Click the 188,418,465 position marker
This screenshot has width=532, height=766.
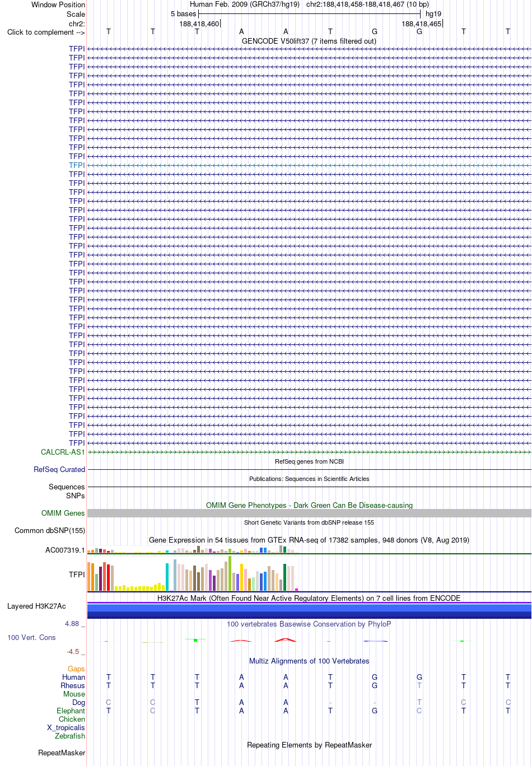(x=422, y=24)
